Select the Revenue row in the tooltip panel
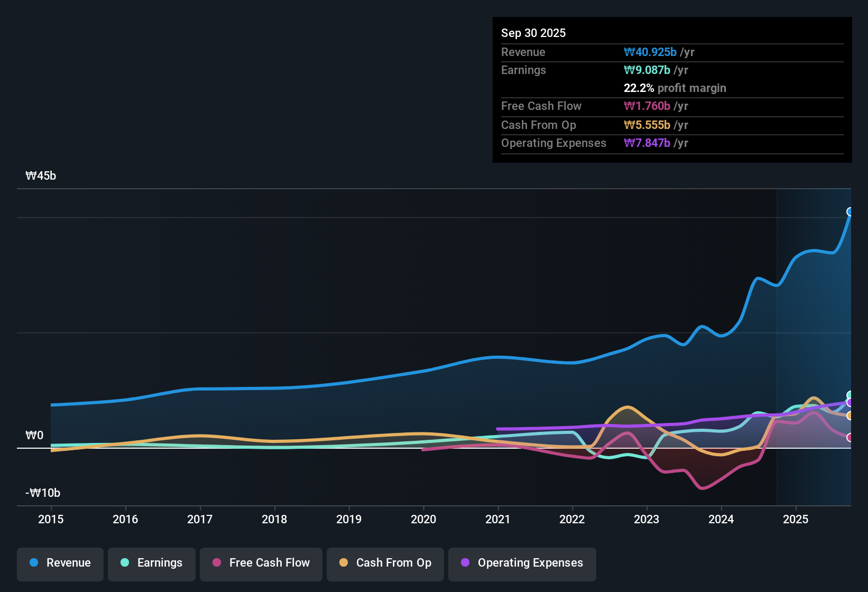This screenshot has height=592, width=868. (671, 52)
